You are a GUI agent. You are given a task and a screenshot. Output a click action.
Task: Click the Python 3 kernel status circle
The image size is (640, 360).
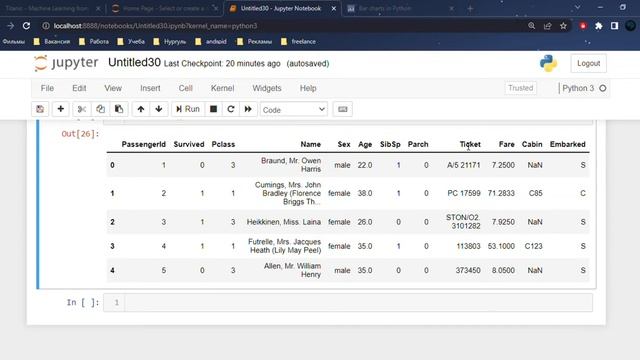603,88
